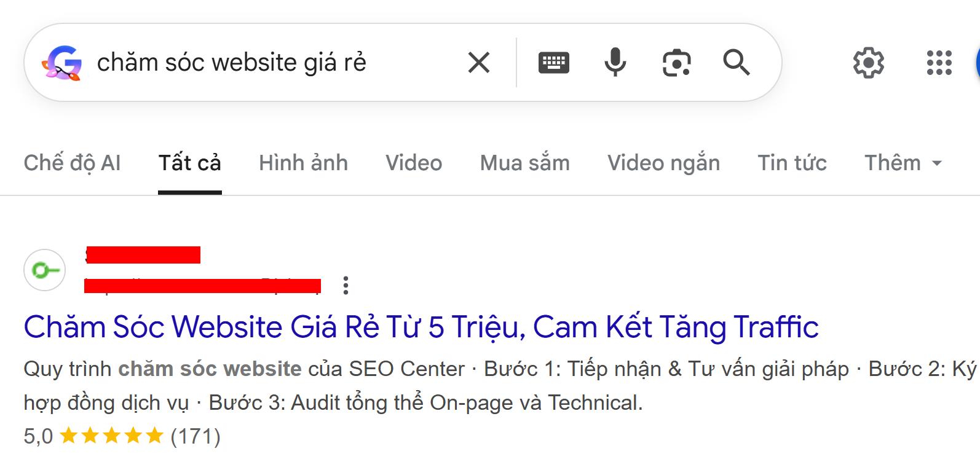Screen dimensions: 980x470
Task: Switch to the Tin tức tab
Action: coord(792,162)
